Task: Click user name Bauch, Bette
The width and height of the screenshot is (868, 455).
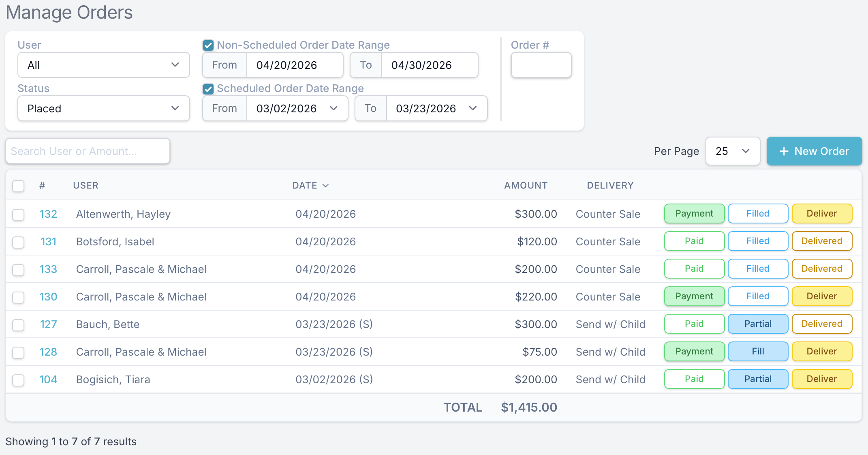Action: (x=108, y=324)
